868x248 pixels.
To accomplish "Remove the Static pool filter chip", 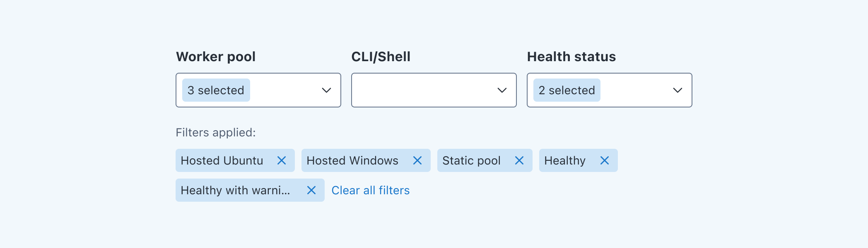I will pyautogui.click(x=520, y=160).
